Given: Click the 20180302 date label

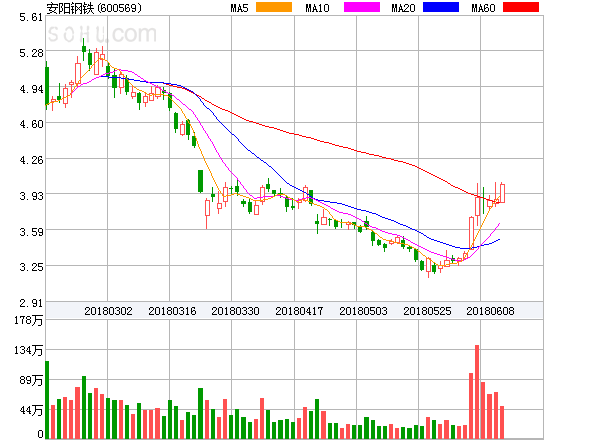Looking at the screenshot, I should (x=108, y=311).
